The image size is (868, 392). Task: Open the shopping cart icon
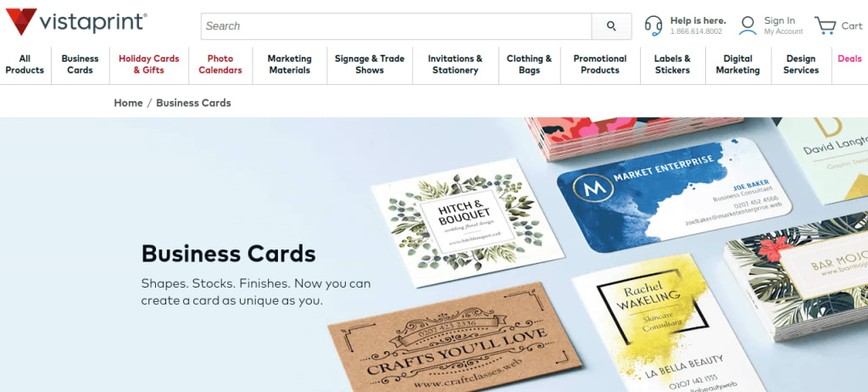[825, 25]
